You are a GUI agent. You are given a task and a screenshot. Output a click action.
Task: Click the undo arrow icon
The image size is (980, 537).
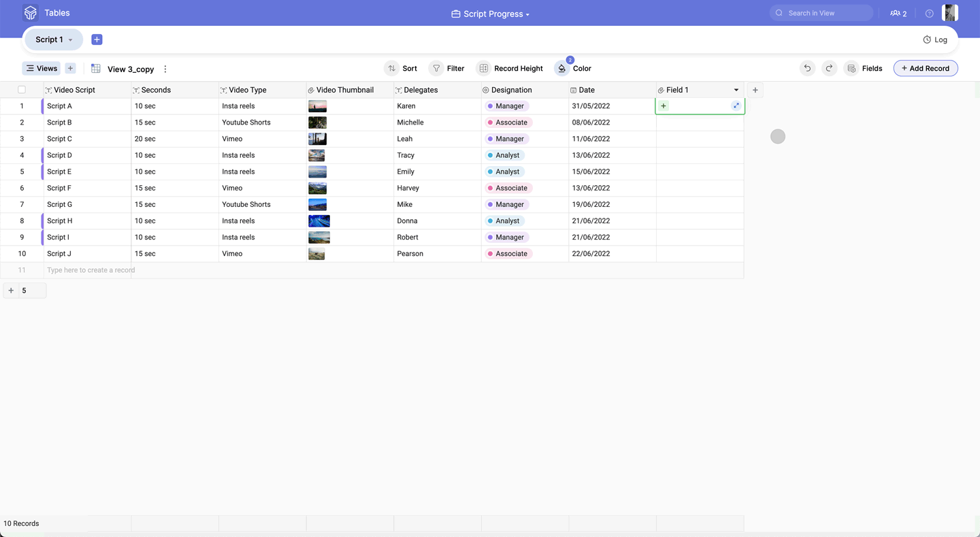coord(807,68)
